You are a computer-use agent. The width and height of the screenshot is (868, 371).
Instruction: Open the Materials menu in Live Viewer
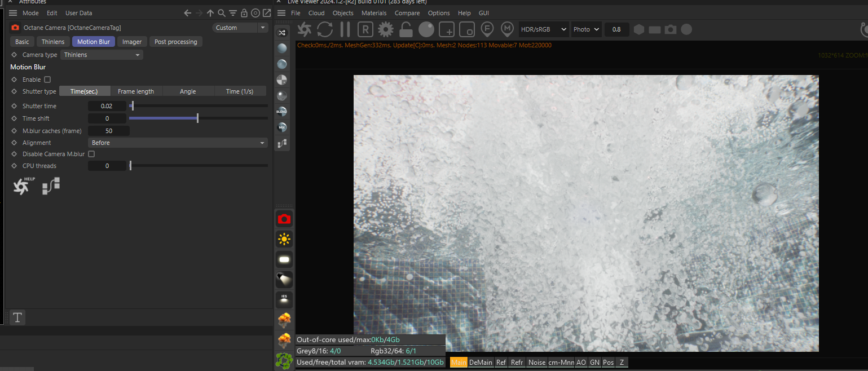[374, 13]
